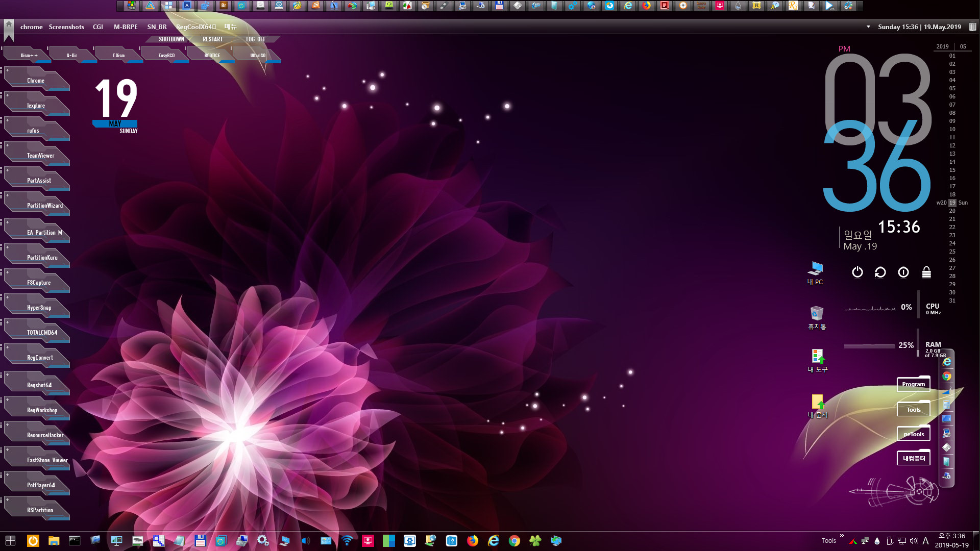
Task: Launch Firefox from the taskbar
Action: (473, 541)
